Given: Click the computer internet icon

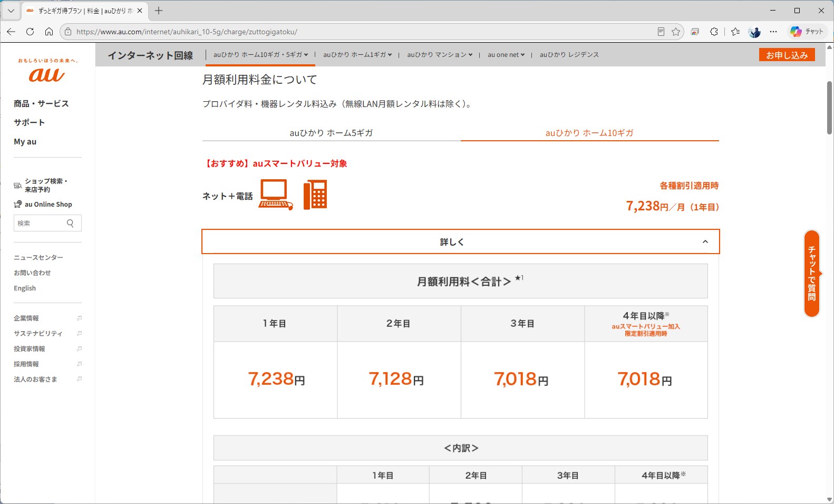Looking at the screenshot, I should pos(276,195).
